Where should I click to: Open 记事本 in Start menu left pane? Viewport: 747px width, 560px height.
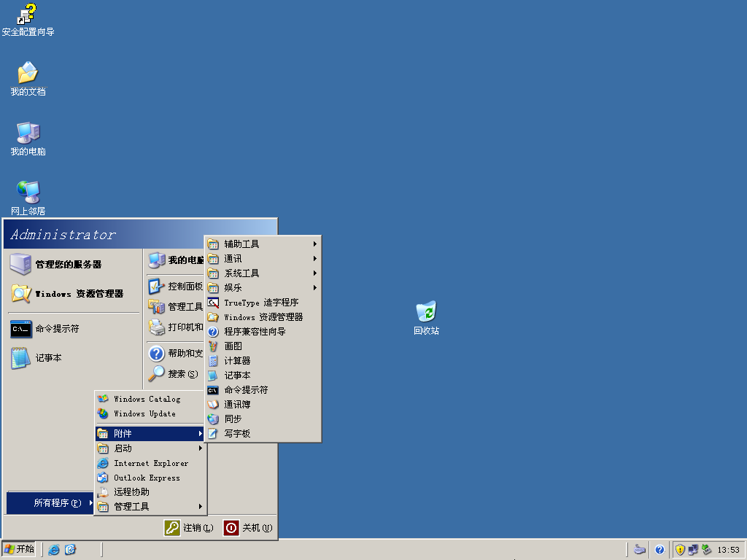(74, 357)
